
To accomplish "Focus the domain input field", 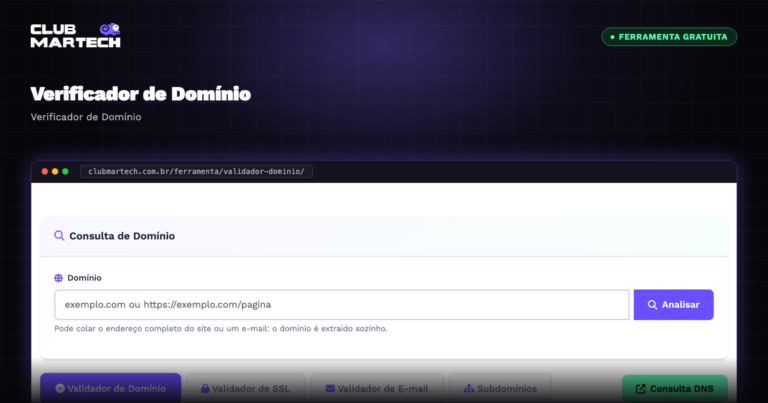I will (342, 305).
